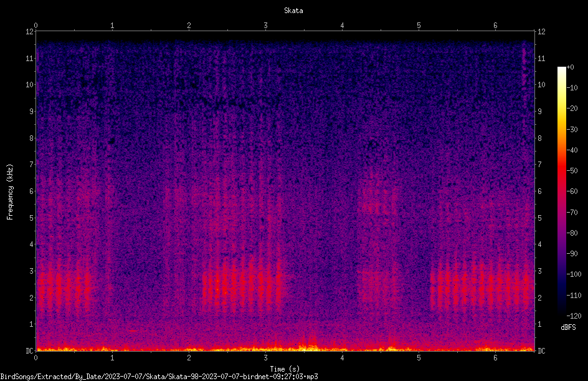Click the 6 second label on top axis
Viewport: 588px width, 381px height.
495,26
